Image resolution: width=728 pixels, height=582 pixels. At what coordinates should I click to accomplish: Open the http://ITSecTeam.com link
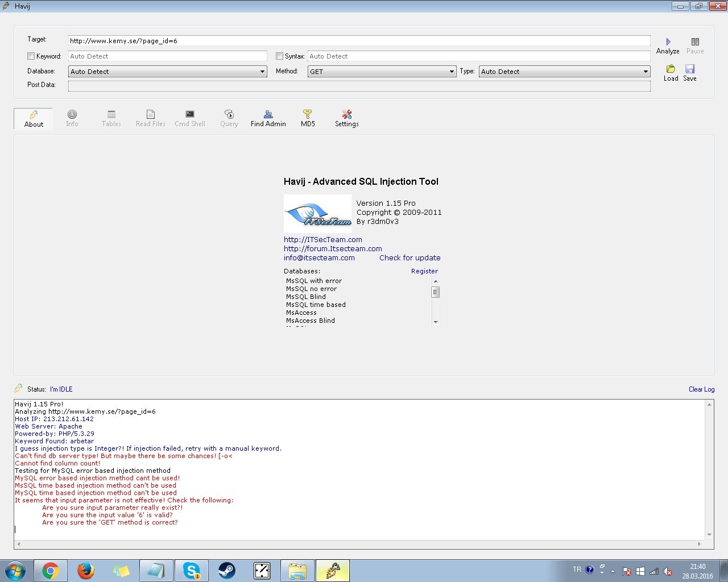click(323, 240)
